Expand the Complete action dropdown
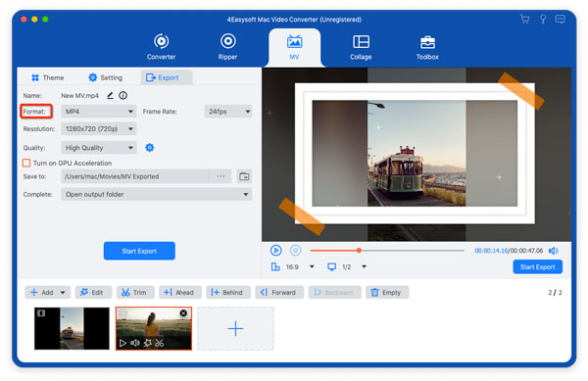This screenshot has width=588, height=381. (157, 195)
